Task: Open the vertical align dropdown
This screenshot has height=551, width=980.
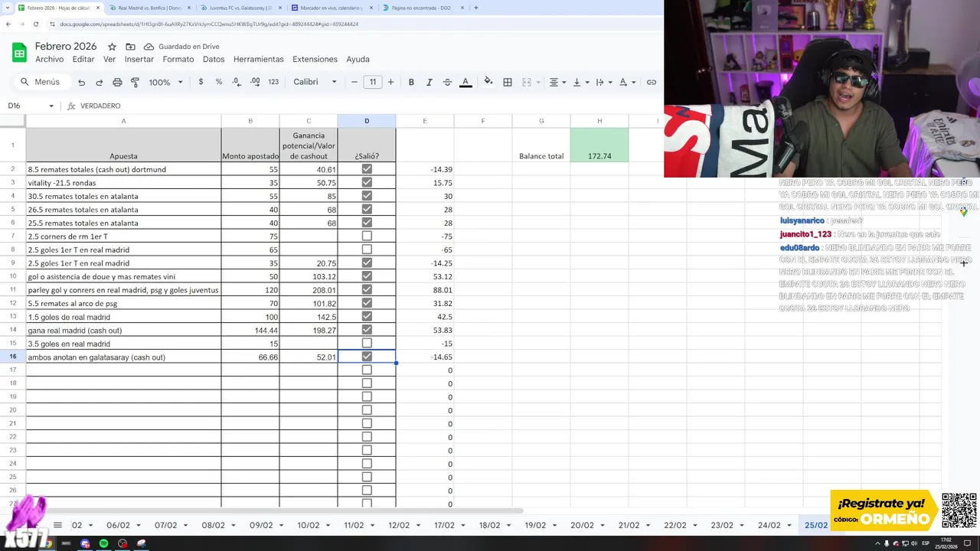Action: pos(580,82)
